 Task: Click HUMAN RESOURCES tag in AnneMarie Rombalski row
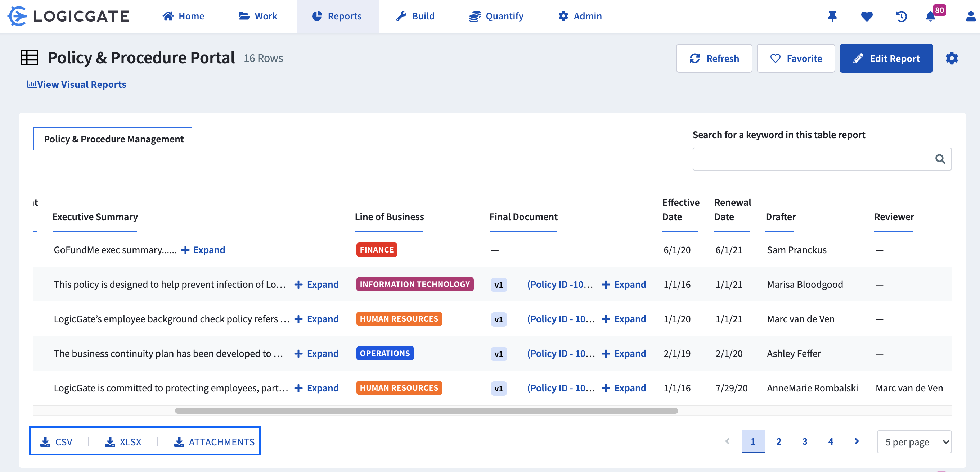(399, 387)
